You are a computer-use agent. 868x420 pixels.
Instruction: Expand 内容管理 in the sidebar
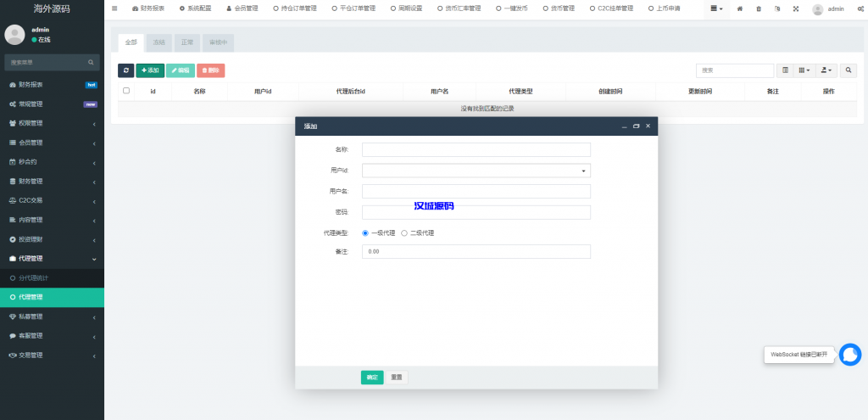[x=52, y=220]
